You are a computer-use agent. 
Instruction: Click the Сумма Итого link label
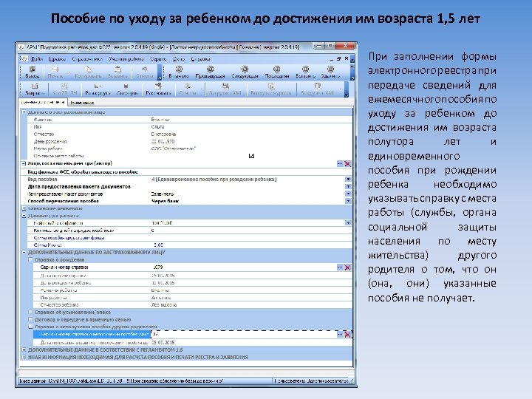click(x=47, y=245)
